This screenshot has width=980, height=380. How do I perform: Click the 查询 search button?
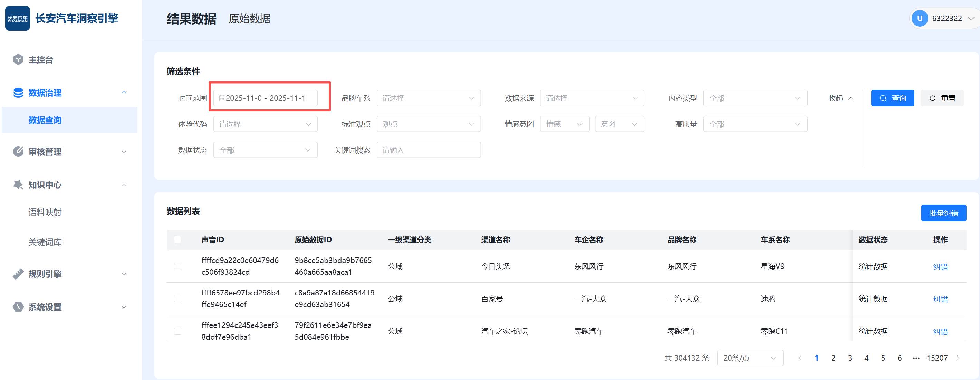(892, 98)
